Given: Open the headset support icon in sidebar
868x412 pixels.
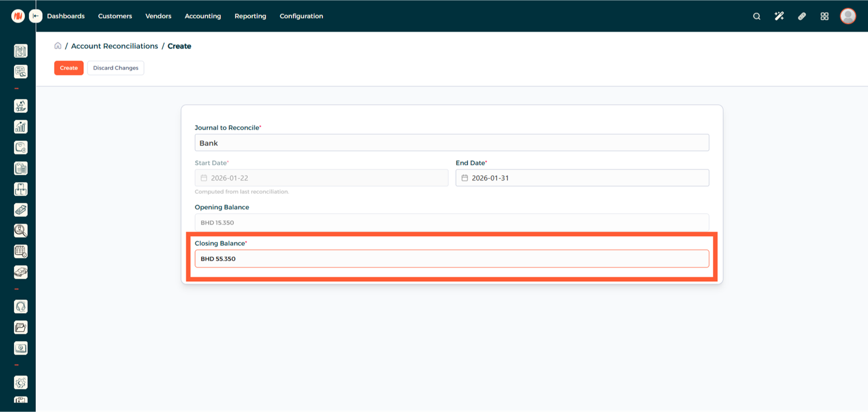Looking at the screenshot, I should tap(21, 307).
